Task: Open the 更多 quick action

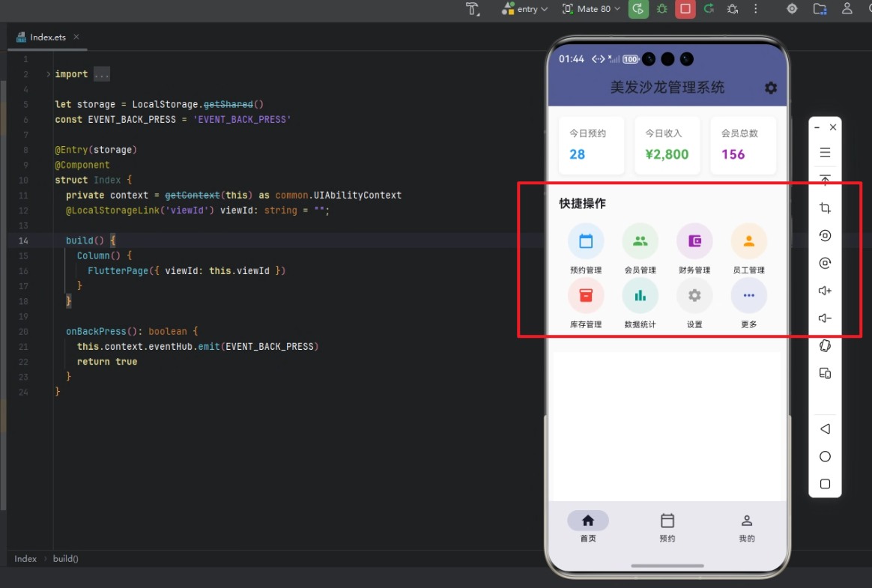Action: click(748, 303)
